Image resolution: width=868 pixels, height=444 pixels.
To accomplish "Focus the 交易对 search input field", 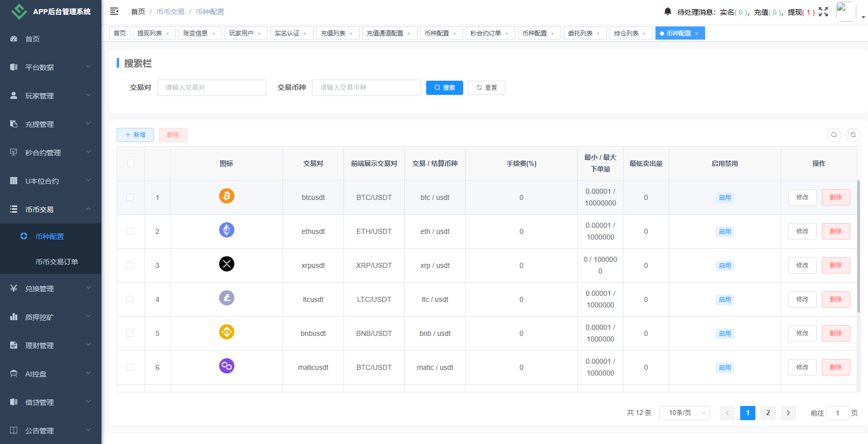I will (x=212, y=88).
